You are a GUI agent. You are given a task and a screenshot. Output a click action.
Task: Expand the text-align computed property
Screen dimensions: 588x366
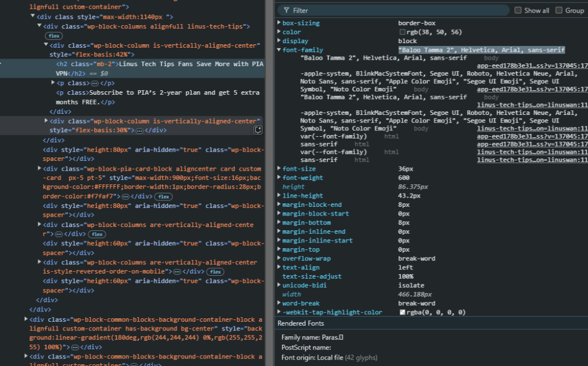[x=279, y=268]
